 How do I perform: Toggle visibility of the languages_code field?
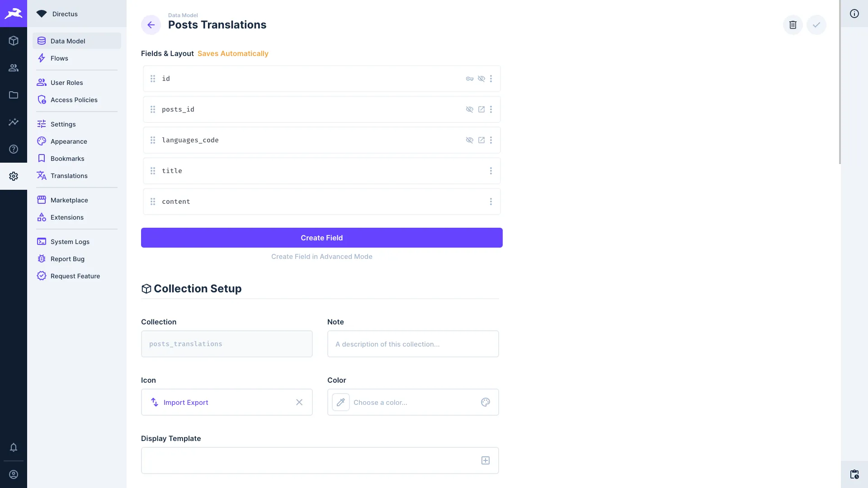pyautogui.click(x=470, y=140)
